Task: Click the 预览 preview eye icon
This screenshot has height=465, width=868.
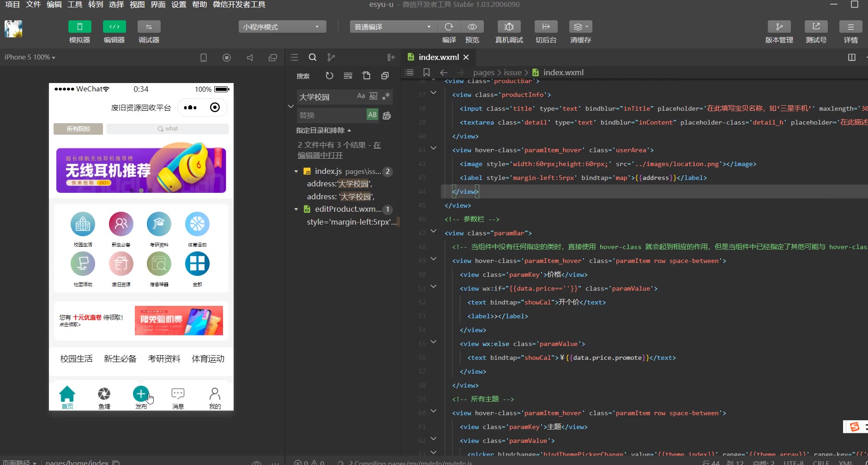Action: 472,27
